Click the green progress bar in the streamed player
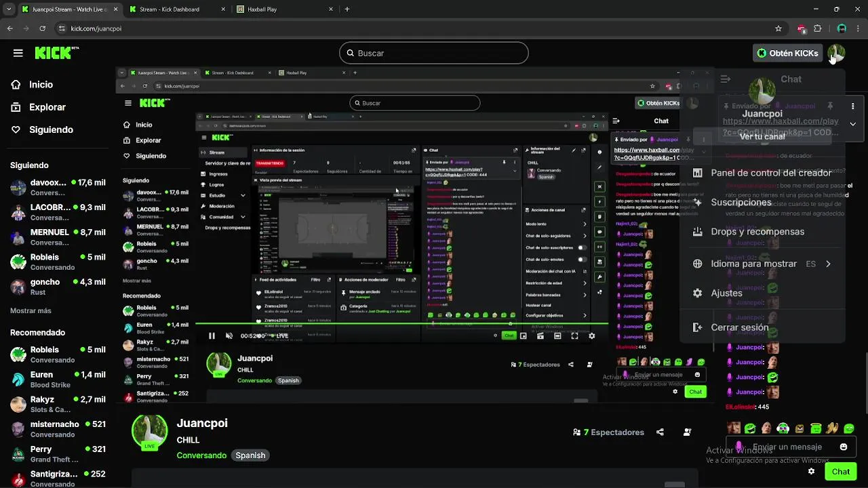The height and width of the screenshot is (488, 868). (400, 323)
